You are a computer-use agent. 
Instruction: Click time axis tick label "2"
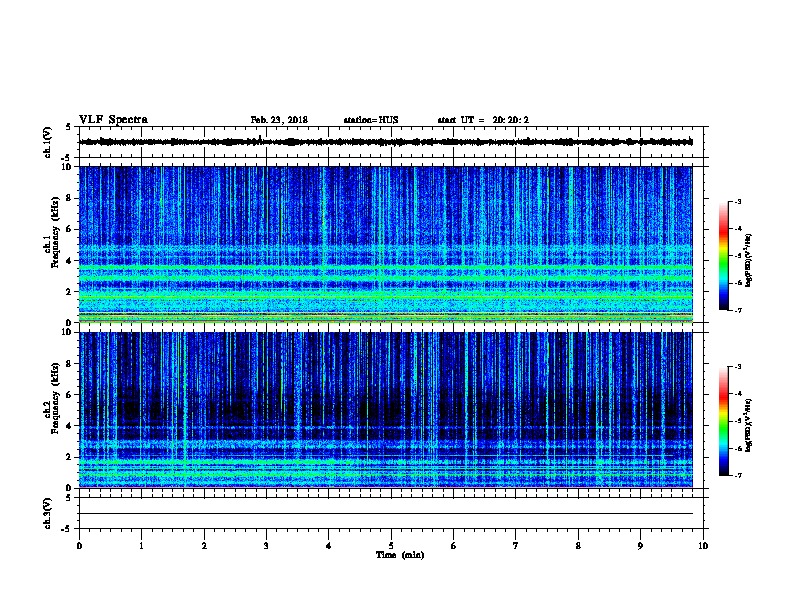pos(204,546)
